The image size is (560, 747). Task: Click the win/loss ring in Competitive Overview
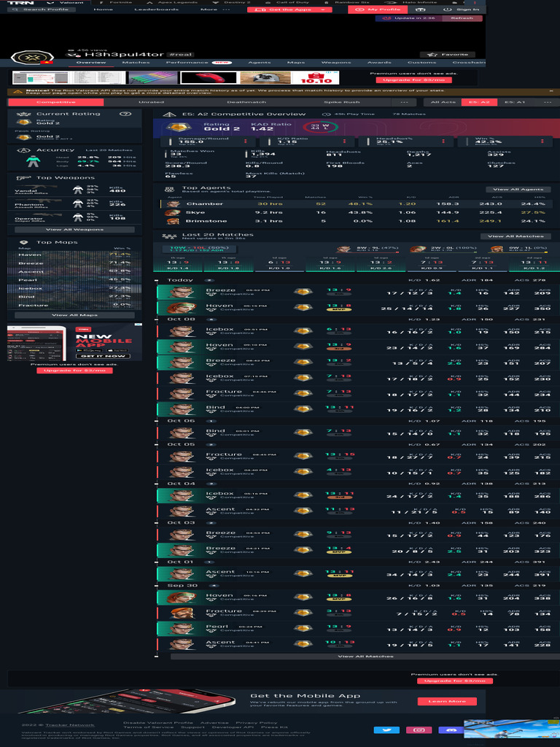pyautogui.click(x=321, y=127)
